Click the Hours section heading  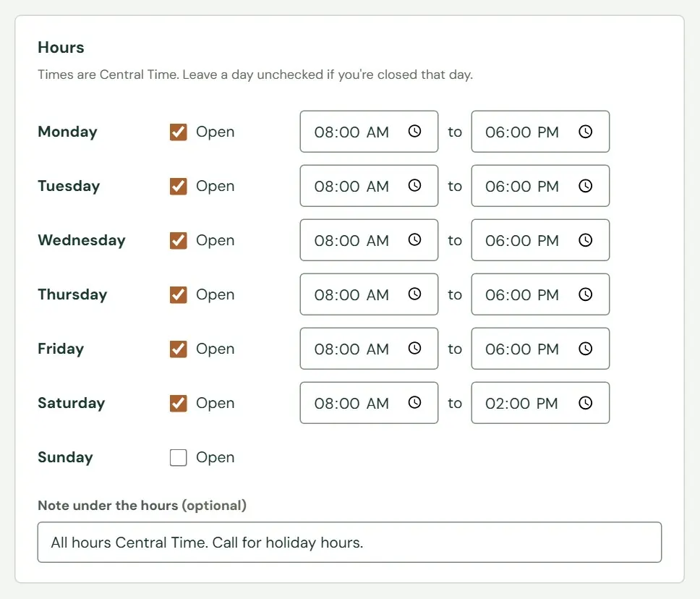pyautogui.click(x=61, y=47)
